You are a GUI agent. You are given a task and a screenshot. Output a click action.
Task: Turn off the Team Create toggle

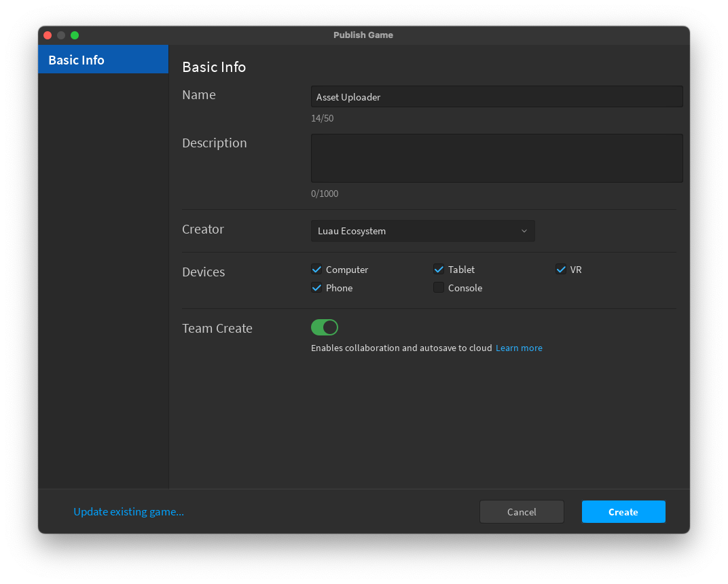tap(324, 327)
